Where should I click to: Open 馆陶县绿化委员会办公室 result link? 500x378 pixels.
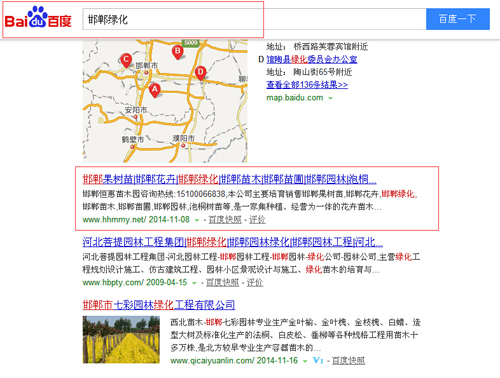[x=312, y=59]
